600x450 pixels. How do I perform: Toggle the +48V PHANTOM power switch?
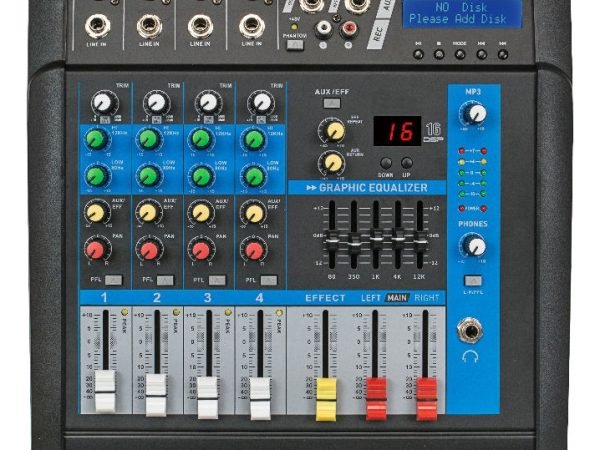click(295, 45)
